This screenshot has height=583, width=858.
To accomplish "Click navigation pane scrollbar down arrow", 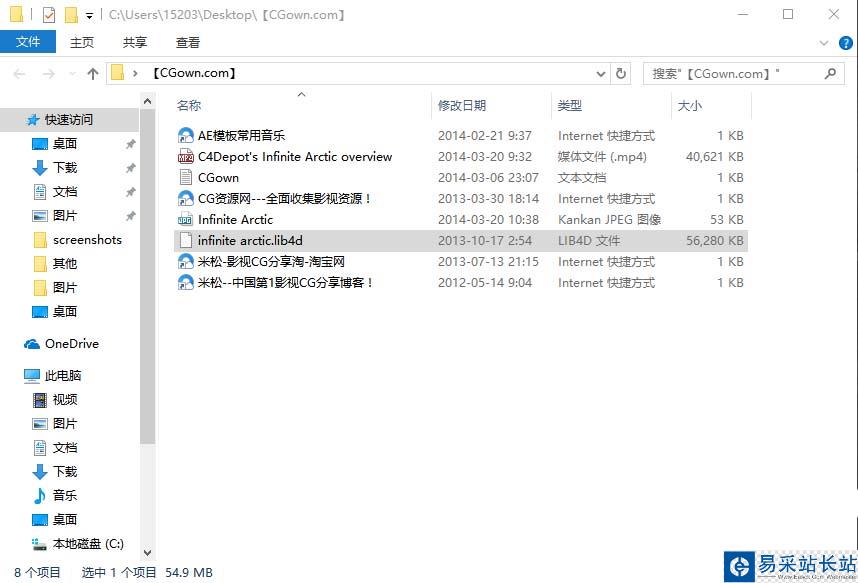I will [147, 552].
